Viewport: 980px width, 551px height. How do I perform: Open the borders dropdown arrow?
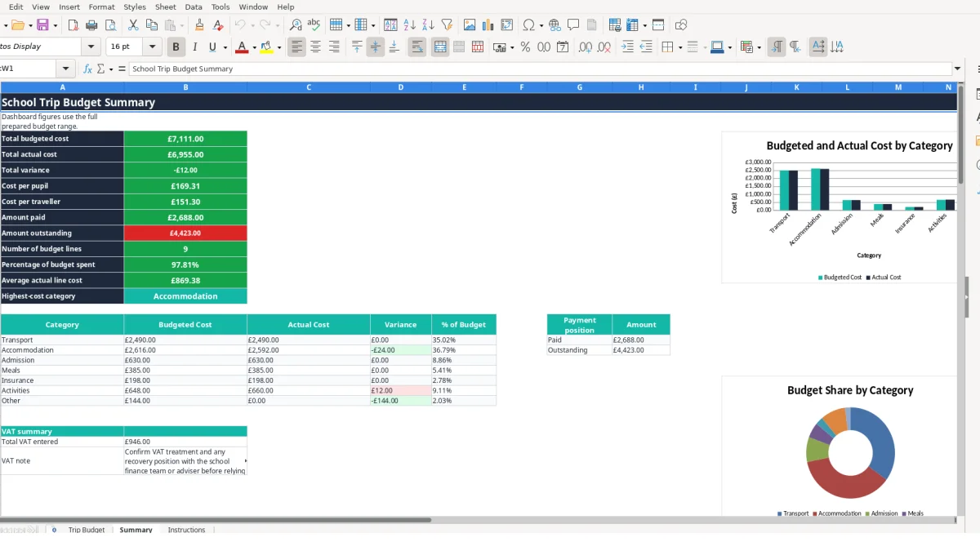(x=679, y=47)
